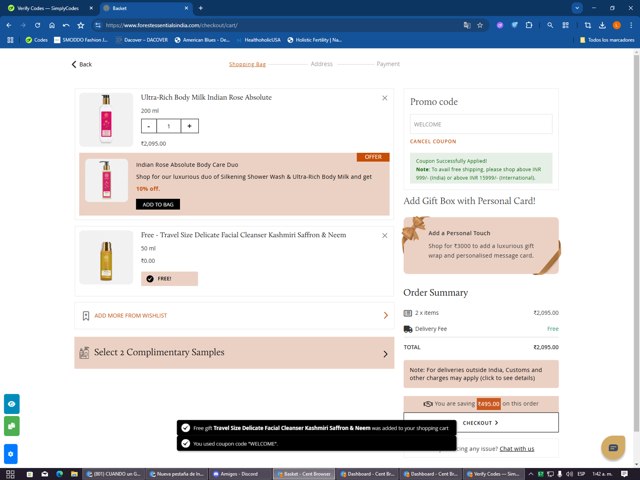Open the browser three-dot menu
640x480 pixels.
pyautogui.click(x=631, y=25)
